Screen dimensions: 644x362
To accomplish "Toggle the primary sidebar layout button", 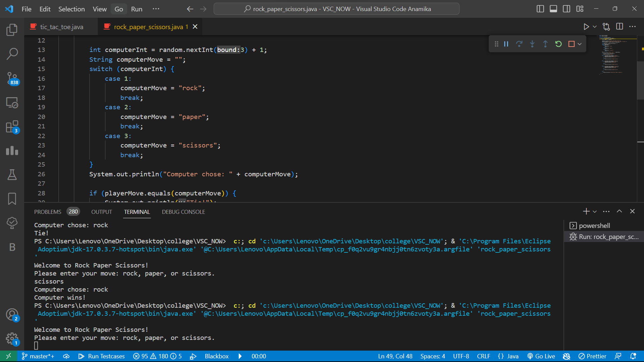I will point(540,9).
